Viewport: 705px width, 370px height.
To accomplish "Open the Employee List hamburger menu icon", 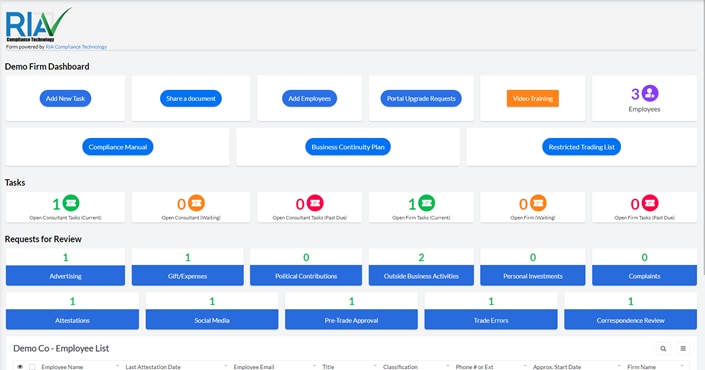I will click(x=683, y=348).
